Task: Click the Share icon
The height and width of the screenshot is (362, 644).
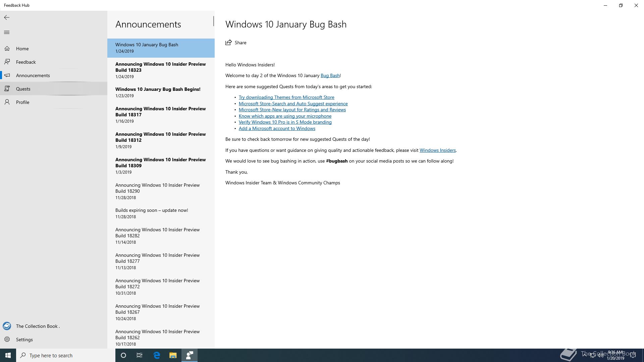Action: coord(229,43)
